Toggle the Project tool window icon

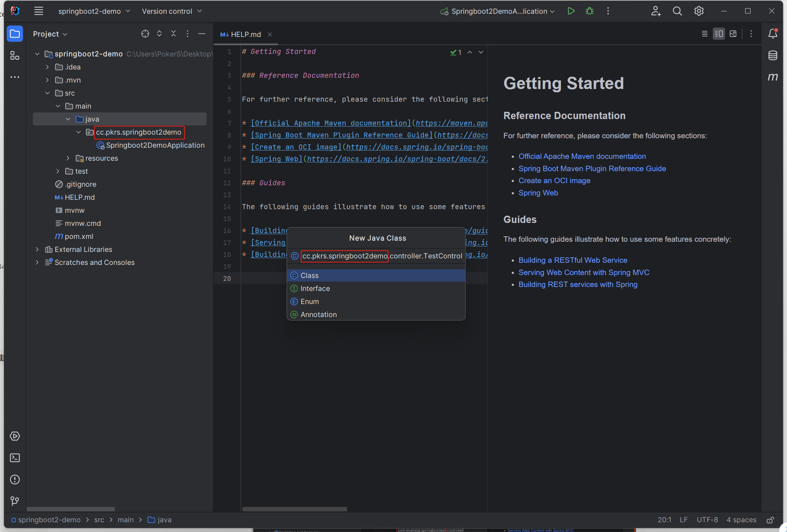coord(15,34)
